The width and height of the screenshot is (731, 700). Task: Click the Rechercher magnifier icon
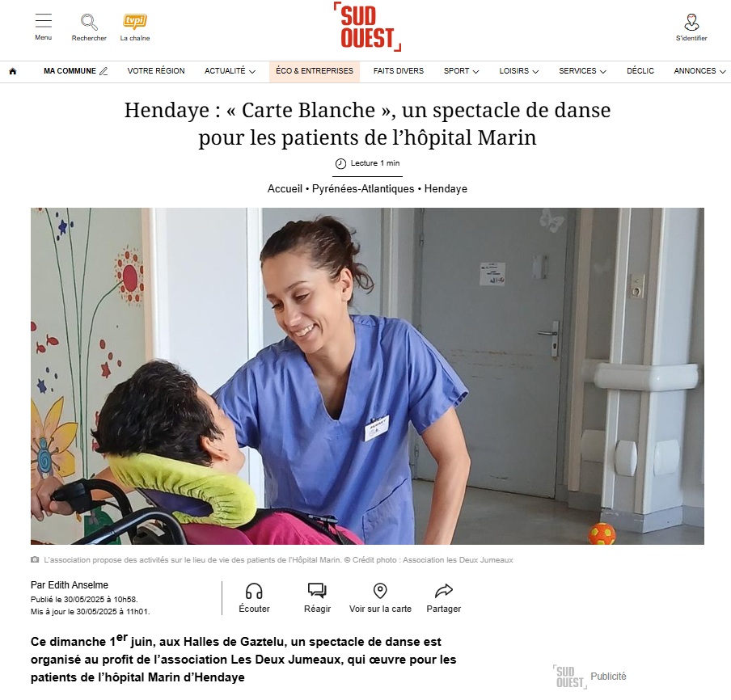coord(89,22)
